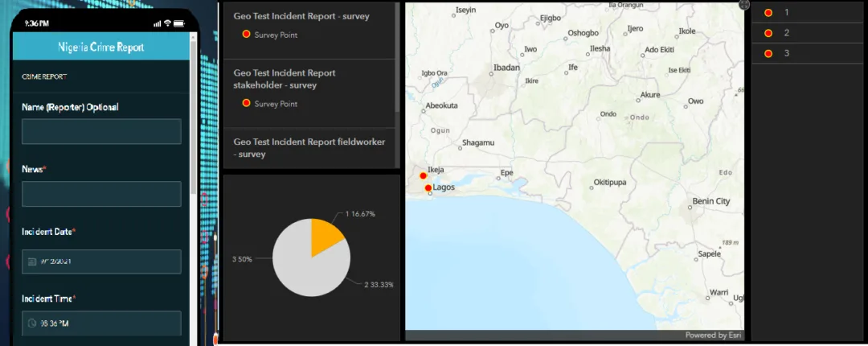Click 'Geo Test Incident Report - survey' legend title

pyautogui.click(x=301, y=16)
